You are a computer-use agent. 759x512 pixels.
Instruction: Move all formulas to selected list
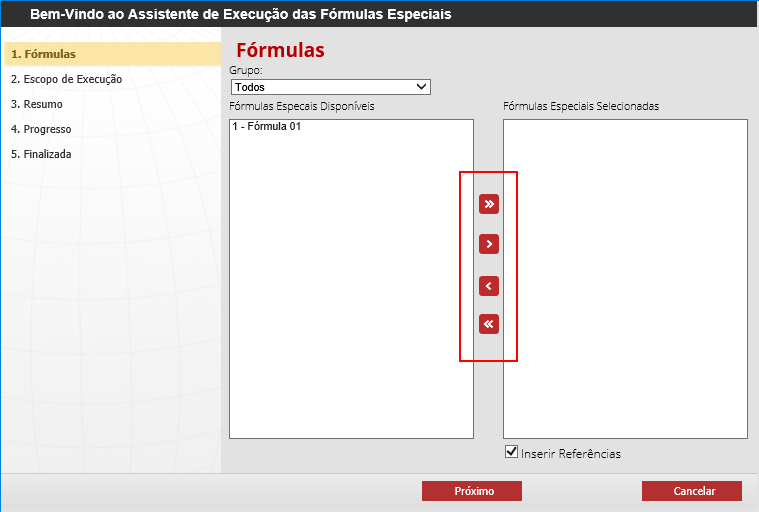click(489, 204)
